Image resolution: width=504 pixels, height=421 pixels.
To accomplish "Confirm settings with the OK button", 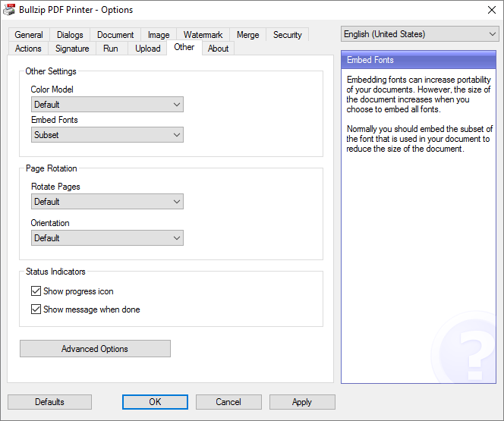I will click(x=155, y=402).
